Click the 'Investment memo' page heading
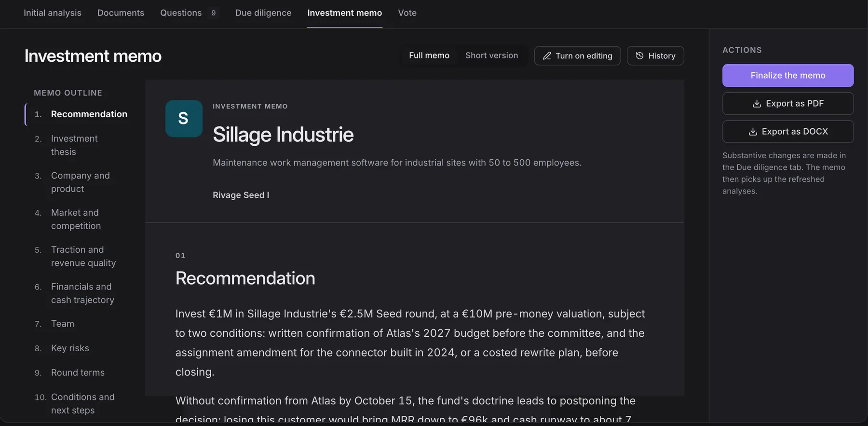Screen dimensions: 868x426 coord(93,56)
